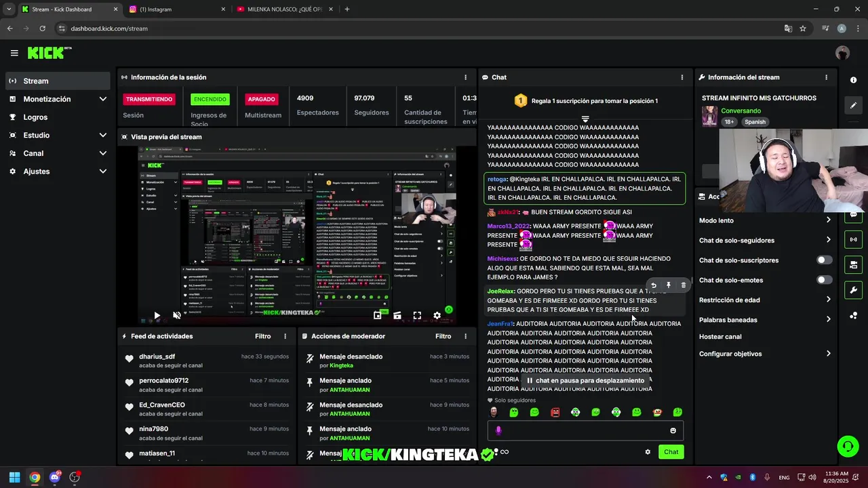Viewport: 868px width, 488px height.
Task: Click Hostear canal
Action: click(x=720, y=337)
